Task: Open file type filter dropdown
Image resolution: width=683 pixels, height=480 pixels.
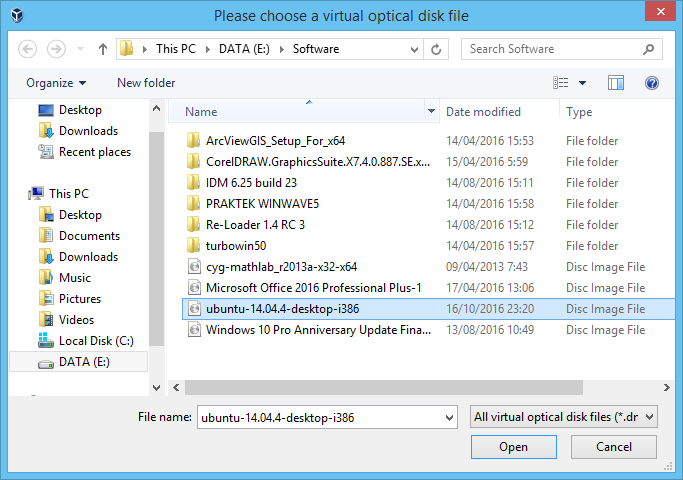Action: [564, 417]
